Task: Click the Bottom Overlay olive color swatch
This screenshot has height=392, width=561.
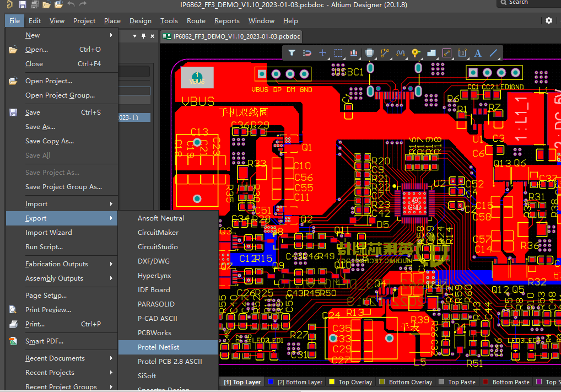Action: (x=382, y=382)
